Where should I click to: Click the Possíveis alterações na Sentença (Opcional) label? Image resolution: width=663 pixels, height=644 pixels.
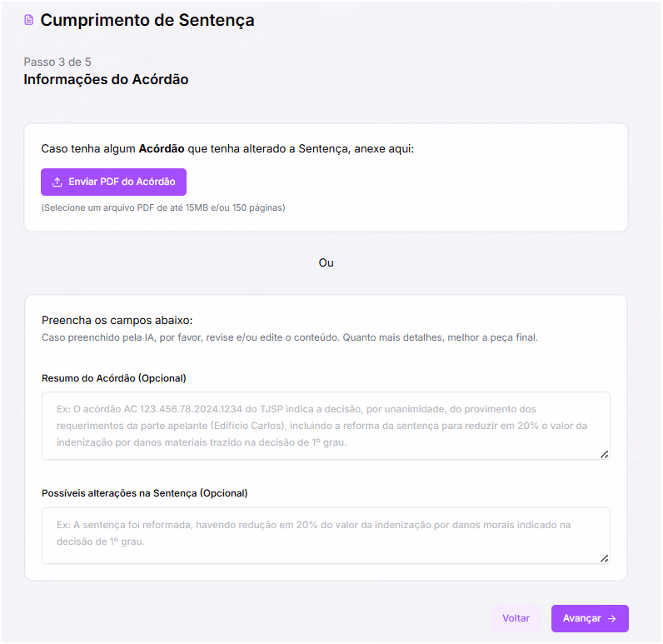[145, 493]
